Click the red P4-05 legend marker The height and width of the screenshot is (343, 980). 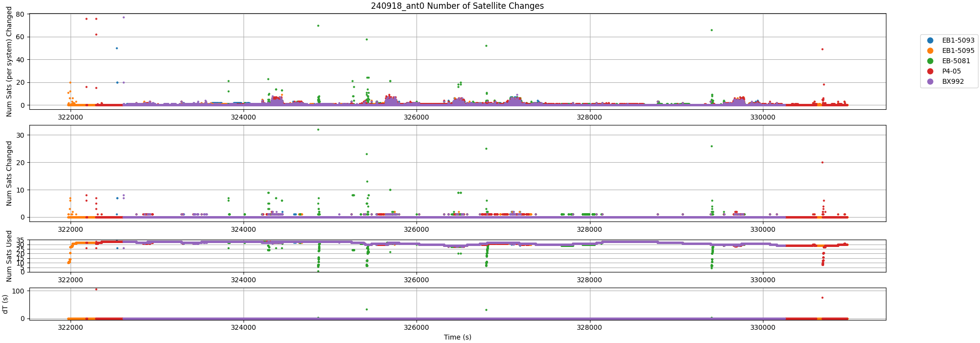[x=930, y=71]
